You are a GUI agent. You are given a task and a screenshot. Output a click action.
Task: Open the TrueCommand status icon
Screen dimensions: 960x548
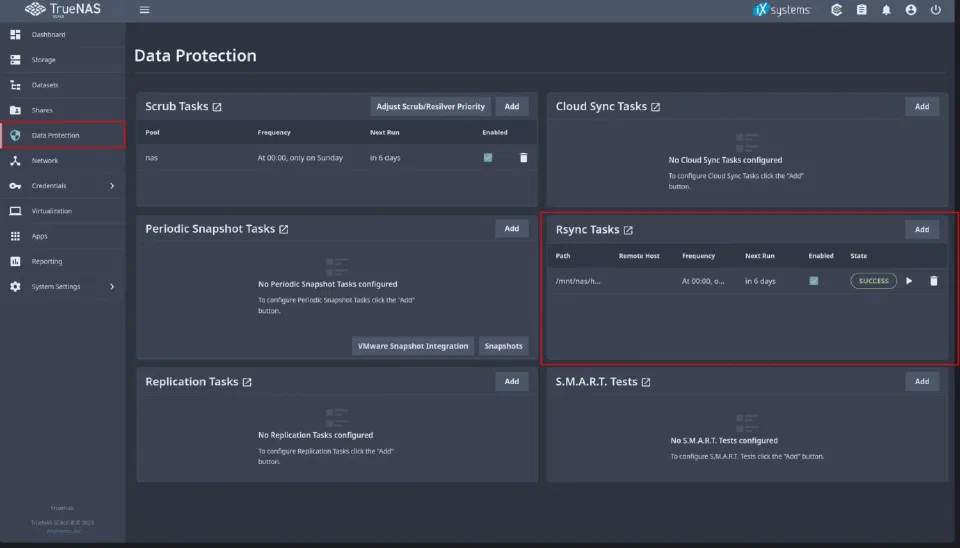(x=836, y=10)
